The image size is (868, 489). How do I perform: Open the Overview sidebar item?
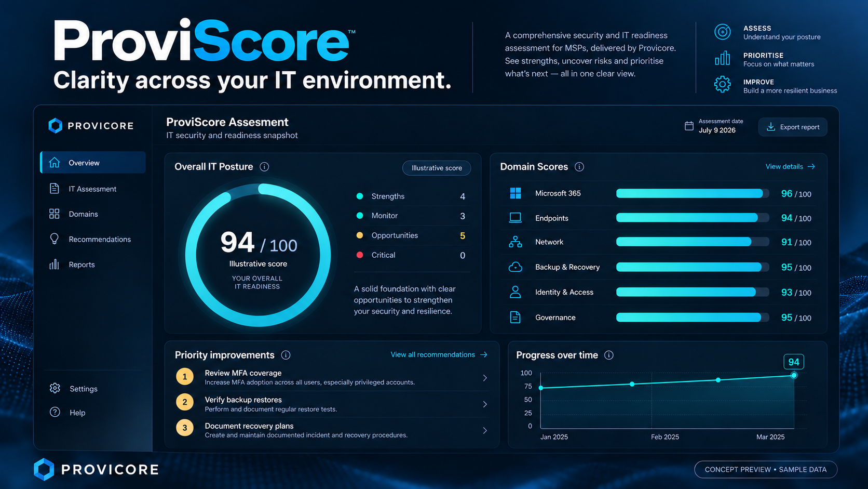click(93, 163)
